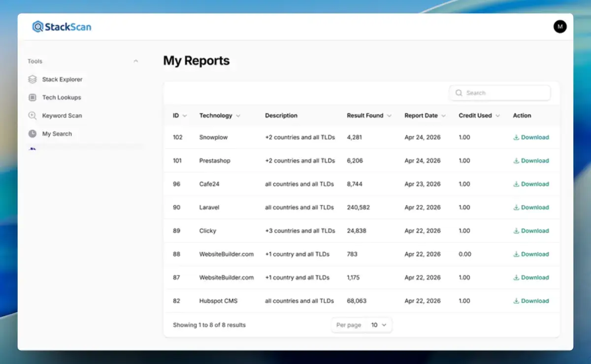
Task: Click the StackScan logo
Action: [62, 27]
